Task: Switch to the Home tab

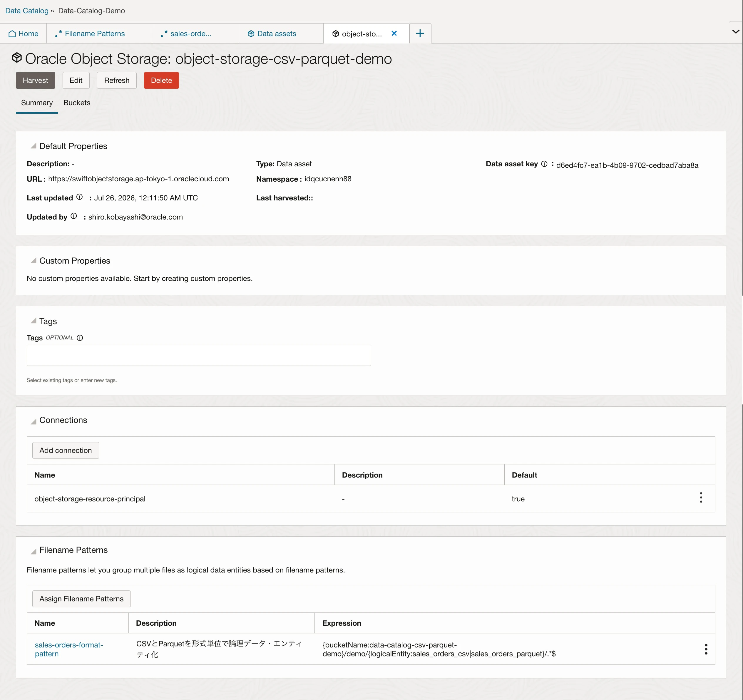Action: pos(23,34)
